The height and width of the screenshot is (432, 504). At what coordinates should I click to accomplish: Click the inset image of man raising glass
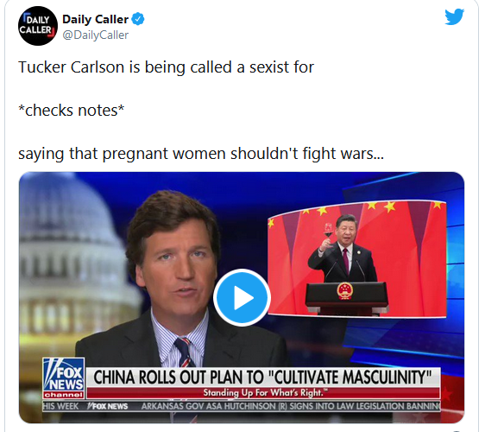tap(356, 259)
